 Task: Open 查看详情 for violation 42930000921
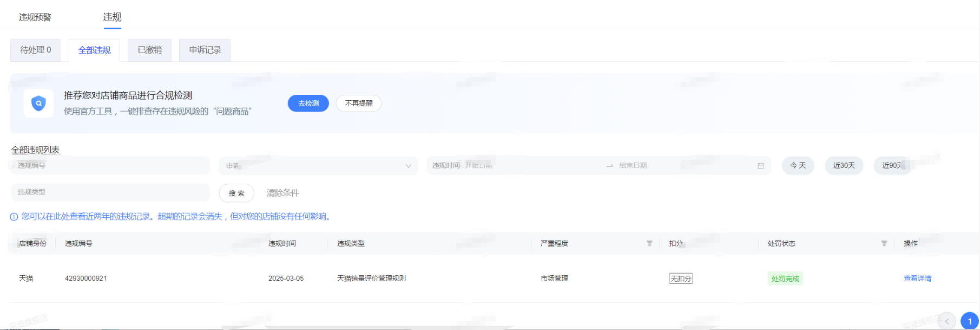tap(917, 279)
